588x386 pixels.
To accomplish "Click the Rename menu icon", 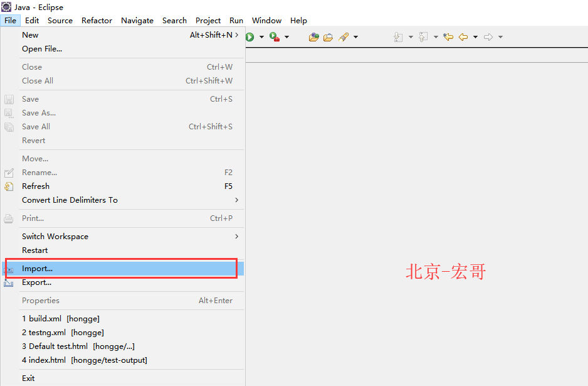I will point(9,173).
